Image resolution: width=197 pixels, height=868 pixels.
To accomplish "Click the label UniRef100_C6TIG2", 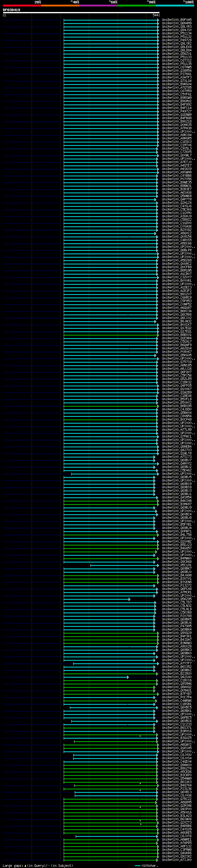I will point(177,61).
